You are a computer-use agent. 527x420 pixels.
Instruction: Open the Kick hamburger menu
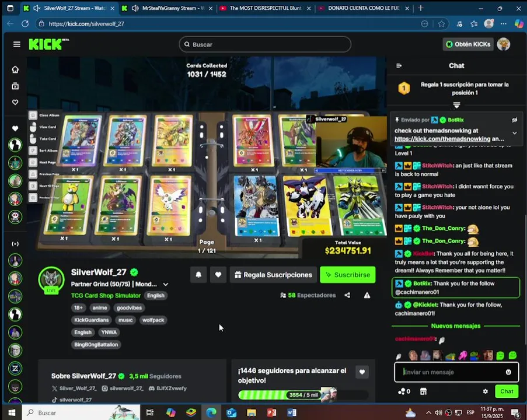[x=17, y=44]
